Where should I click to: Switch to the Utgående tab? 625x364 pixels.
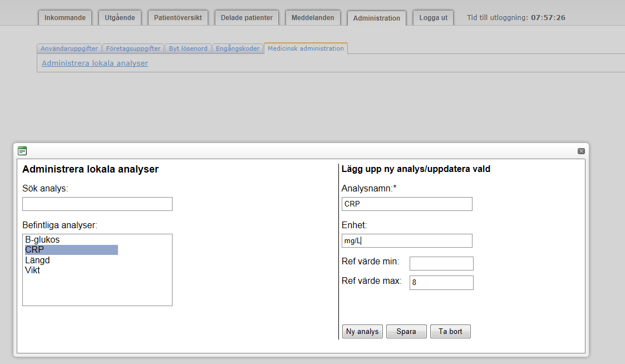pyautogui.click(x=120, y=18)
